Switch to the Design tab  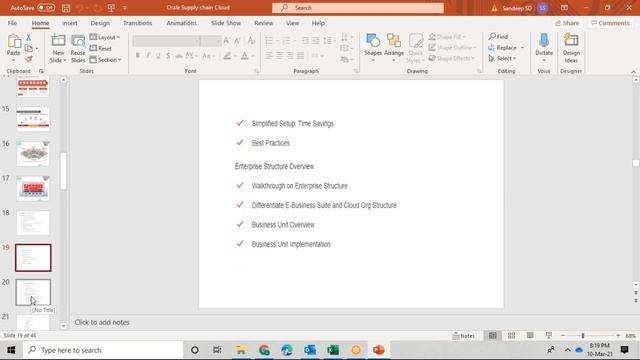[100, 23]
